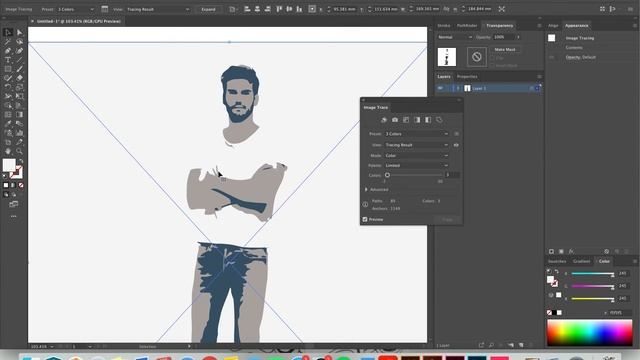Toggle the Preview checkbox in Image Trace

point(365,220)
